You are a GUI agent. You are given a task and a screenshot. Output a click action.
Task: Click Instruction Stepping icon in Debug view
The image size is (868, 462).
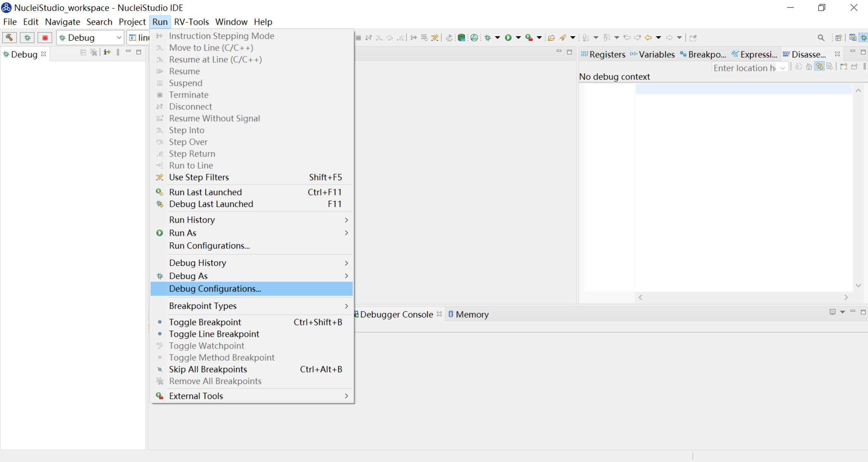107,52
